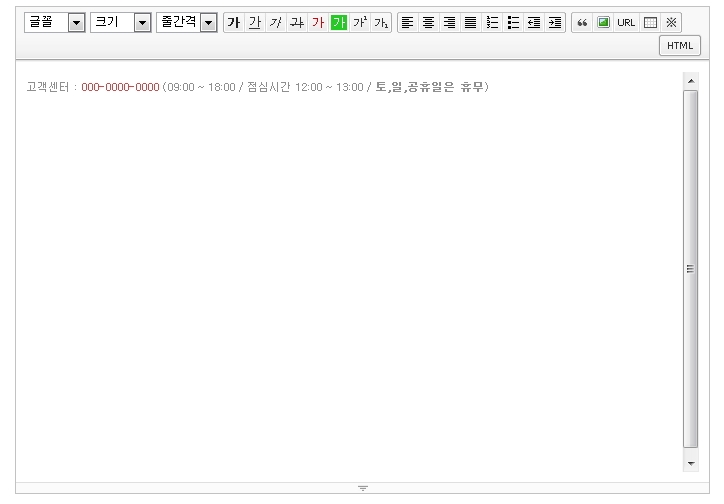Screen dimensions: 724x504
Task: Apply strikethrough to text
Action: click(x=296, y=23)
